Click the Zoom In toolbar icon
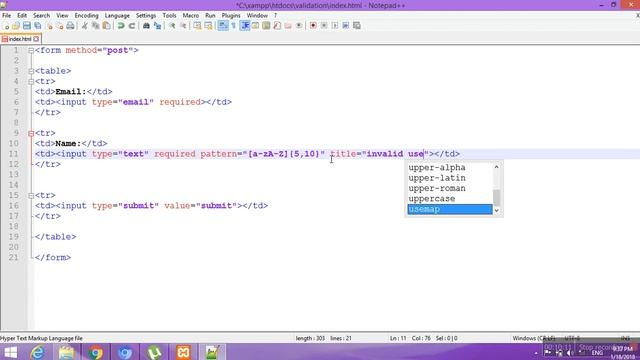 tap(172, 26)
